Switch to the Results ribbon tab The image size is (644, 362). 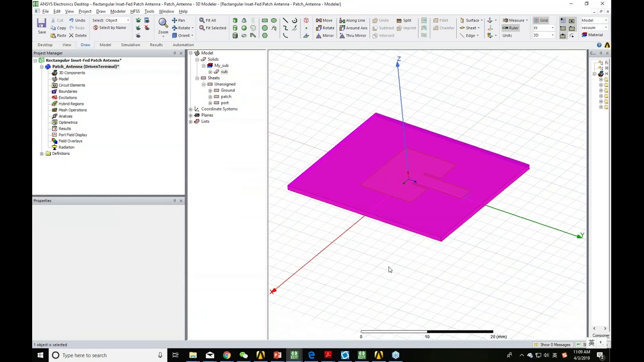tap(156, 45)
